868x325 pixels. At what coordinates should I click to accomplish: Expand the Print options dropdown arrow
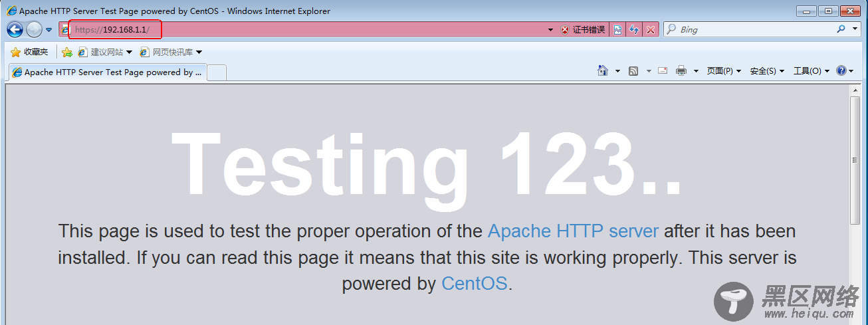click(696, 71)
